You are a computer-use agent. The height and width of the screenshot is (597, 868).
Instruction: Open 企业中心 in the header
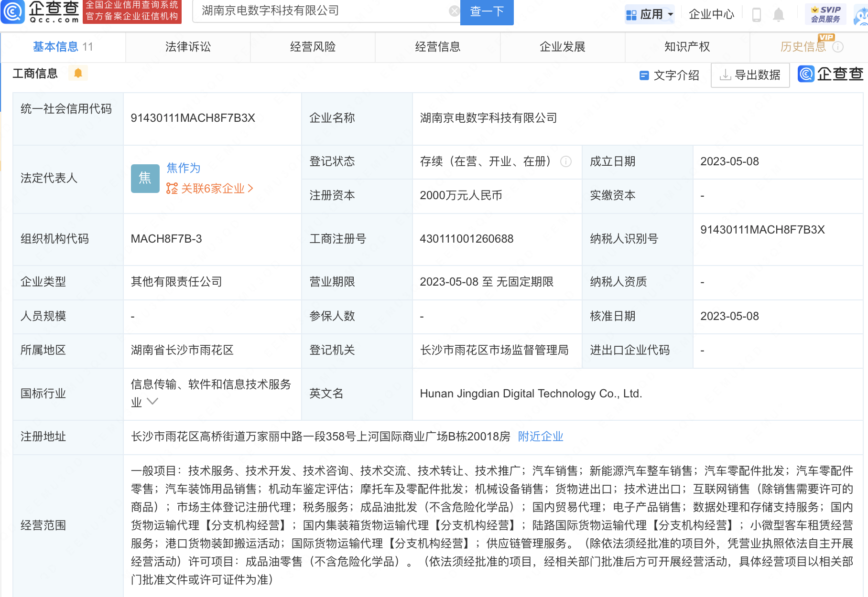point(711,14)
